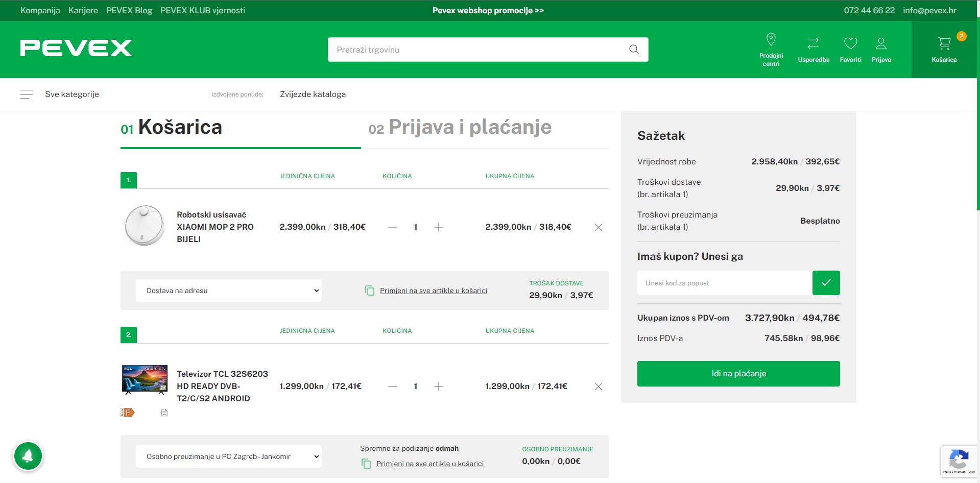Open Dostava na adresu delivery dropdown
The image size is (980, 483).
[x=228, y=291]
